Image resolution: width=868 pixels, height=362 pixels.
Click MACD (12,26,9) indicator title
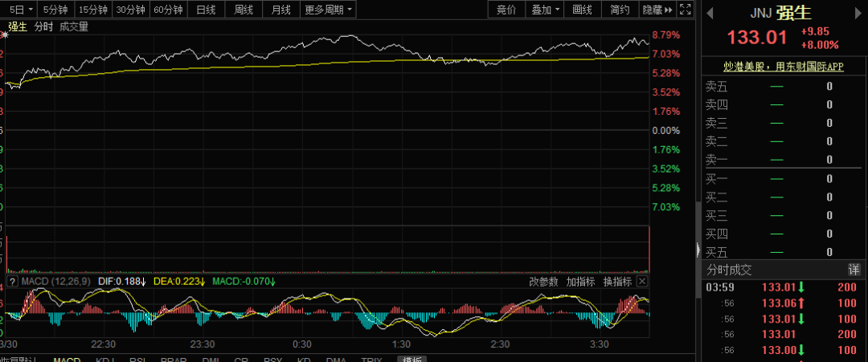tap(56, 281)
